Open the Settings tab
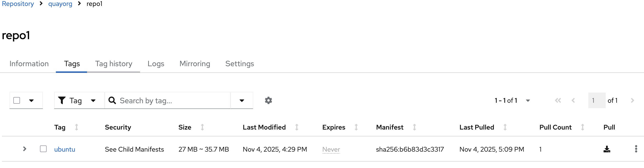This screenshot has width=644, height=168. coord(239,64)
